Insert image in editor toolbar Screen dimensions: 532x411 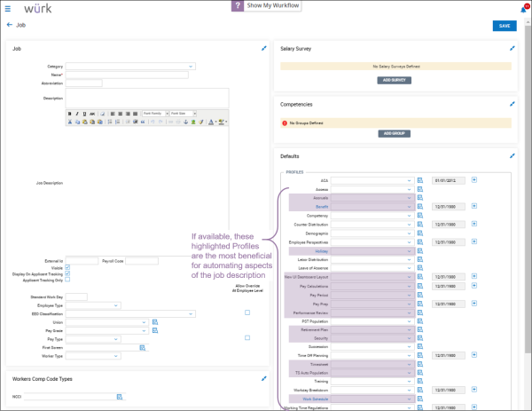pos(193,122)
